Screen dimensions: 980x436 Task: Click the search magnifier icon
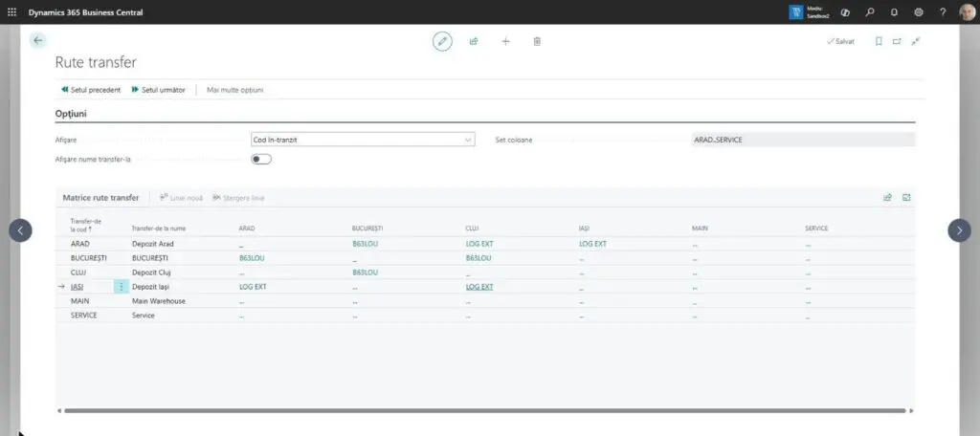click(869, 11)
